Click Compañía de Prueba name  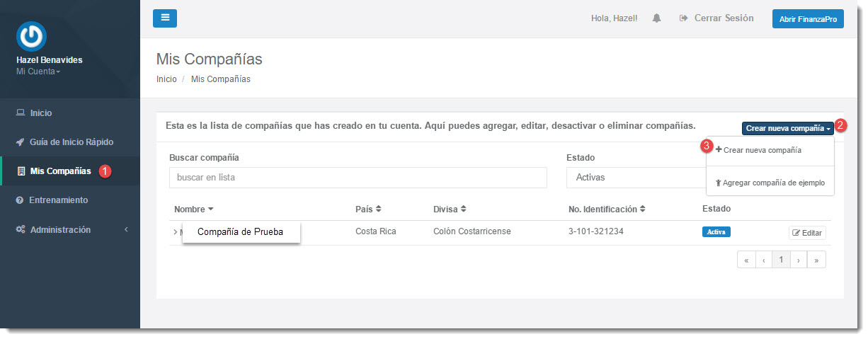tap(241, 232)
